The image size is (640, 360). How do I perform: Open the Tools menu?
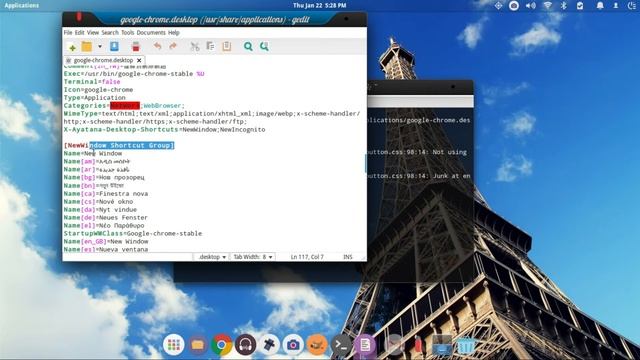[127, 32]
